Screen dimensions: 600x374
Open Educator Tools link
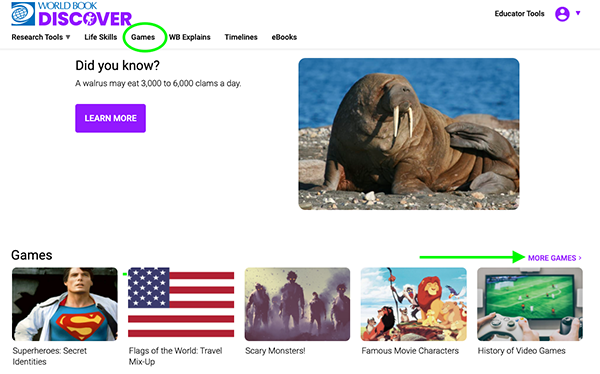(x=519, y=14)
